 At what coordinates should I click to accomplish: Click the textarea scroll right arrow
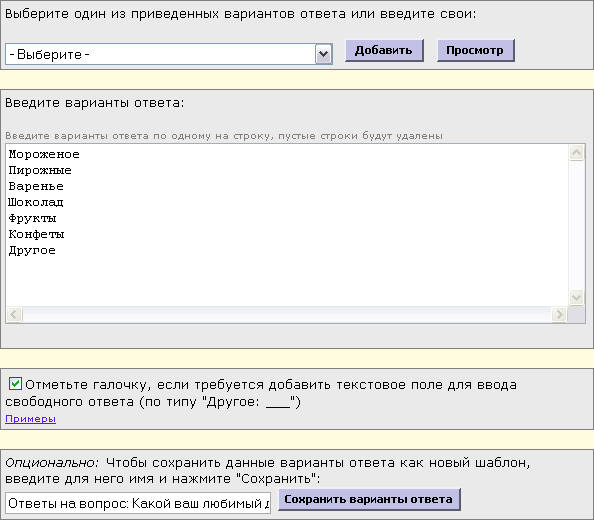click(559, 314)
